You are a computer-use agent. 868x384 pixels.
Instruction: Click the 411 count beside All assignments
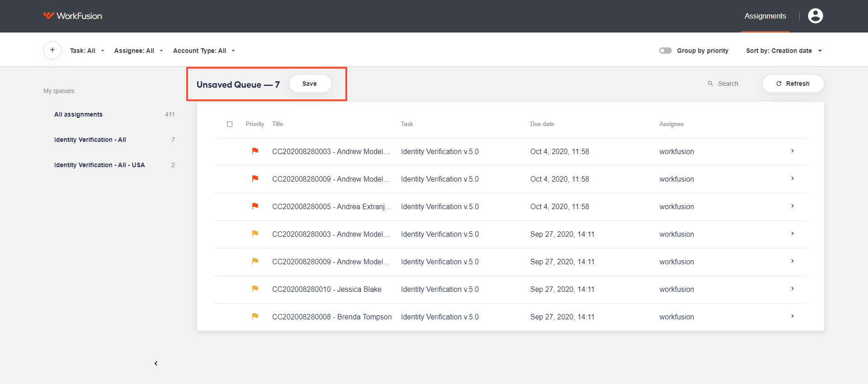tap(170, 114)
